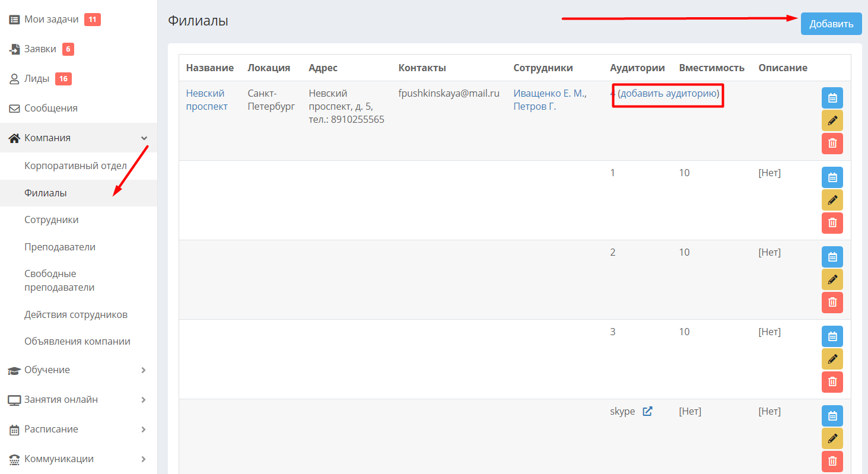This screenshot has width=868, height=474.
Task: Click the Обучение graduation cap icon
Action: (14, 370)
